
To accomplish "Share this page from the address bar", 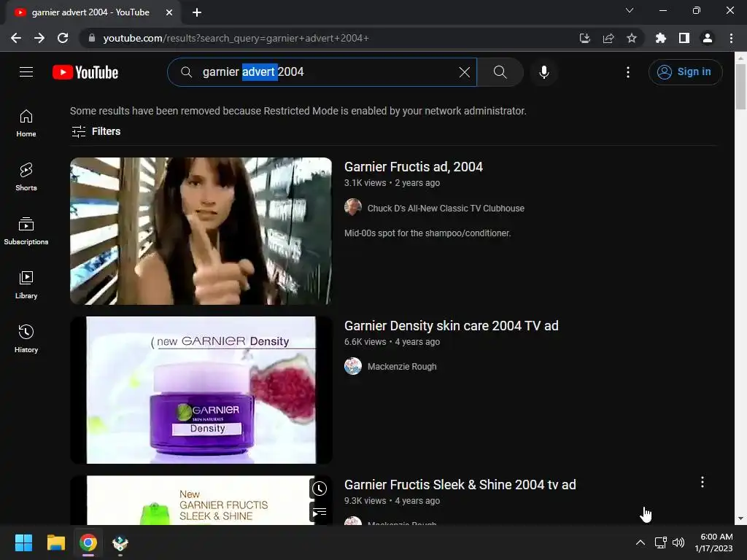I will tap(608, 38).
